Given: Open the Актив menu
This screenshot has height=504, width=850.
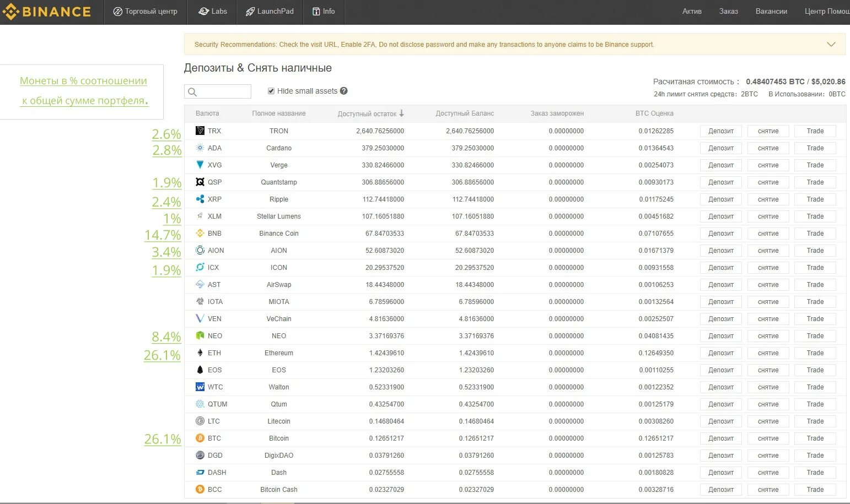Looking at the screenshot, I should [x=692, y=12].
